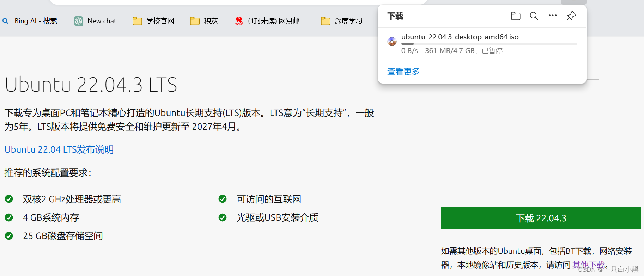The height and width of the screenshot is (276, 644).
Task: Click the 25 GB磁盘存储空间 requirement
Action: 63,236
